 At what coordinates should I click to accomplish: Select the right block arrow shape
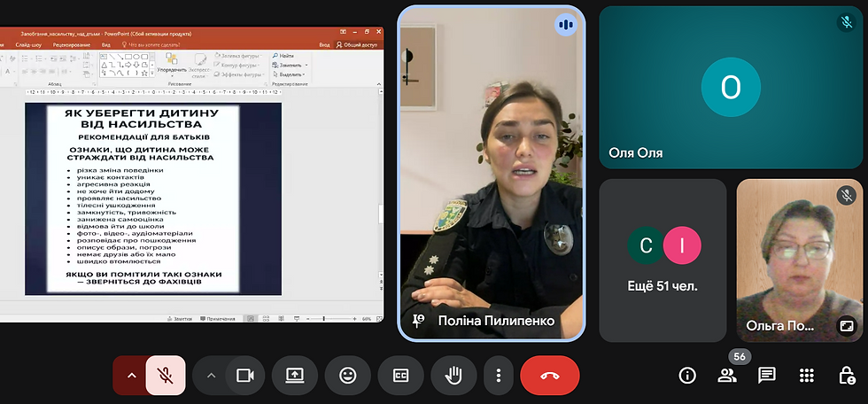pyautogui.click(x=128, y=65)
